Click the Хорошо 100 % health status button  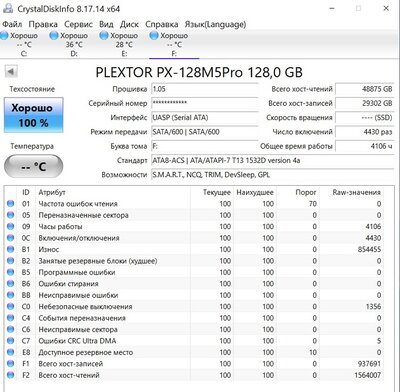coord(33,115)
